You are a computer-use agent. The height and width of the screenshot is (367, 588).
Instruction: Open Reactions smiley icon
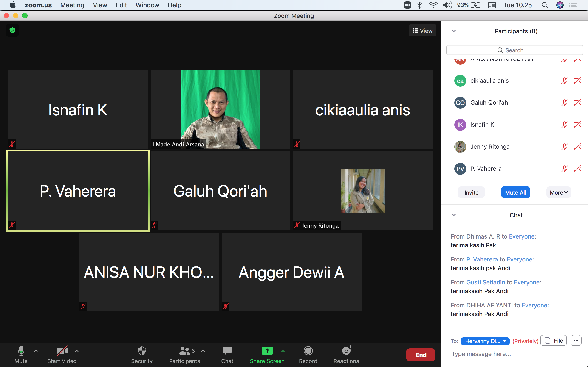346,351
